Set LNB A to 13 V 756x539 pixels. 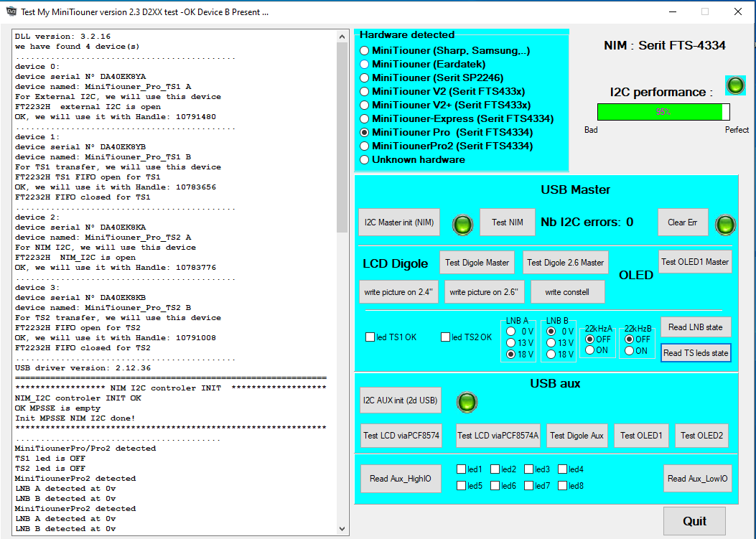(510, 343)
